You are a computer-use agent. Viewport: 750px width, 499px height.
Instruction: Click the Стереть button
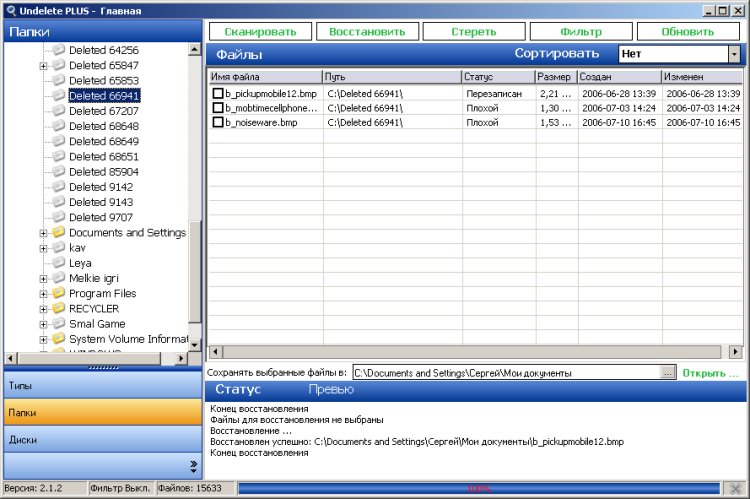[x=474, y=32]
